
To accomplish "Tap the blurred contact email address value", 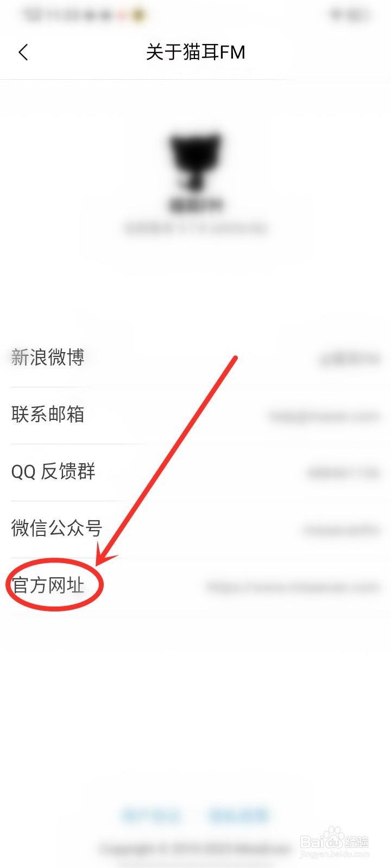I will pyautogui.click(x=324, y=416).
